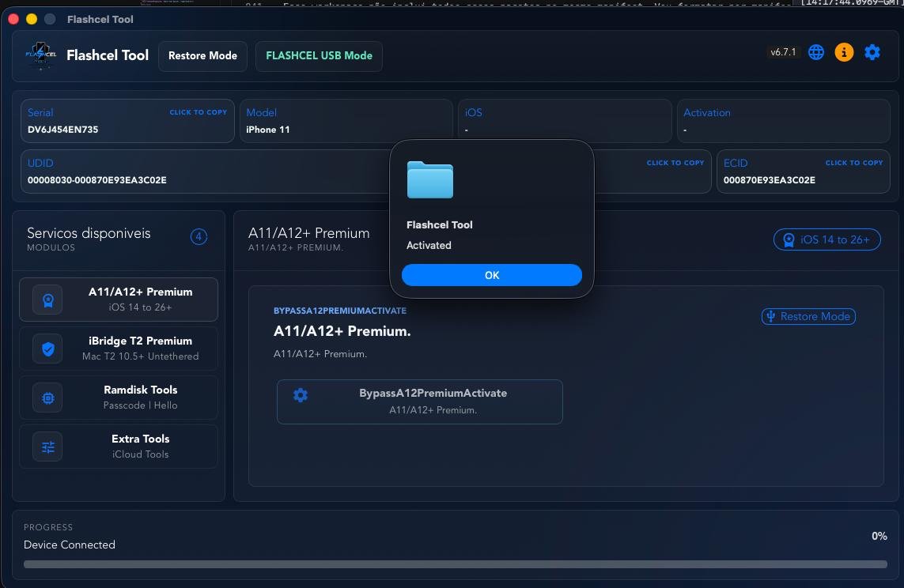Click the modules count badge showing 4
Viewport: 904px width, 588px height.
click(199, 236)
